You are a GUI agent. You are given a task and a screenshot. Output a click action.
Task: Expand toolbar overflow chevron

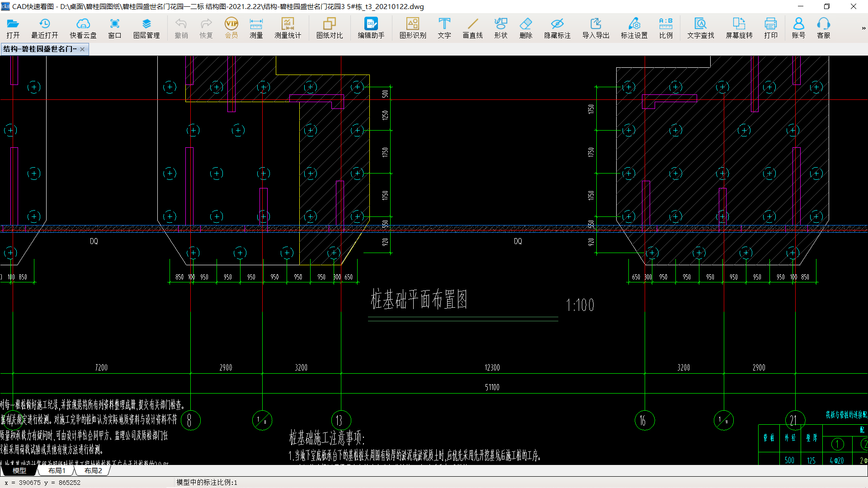click(x=863, y=28)
